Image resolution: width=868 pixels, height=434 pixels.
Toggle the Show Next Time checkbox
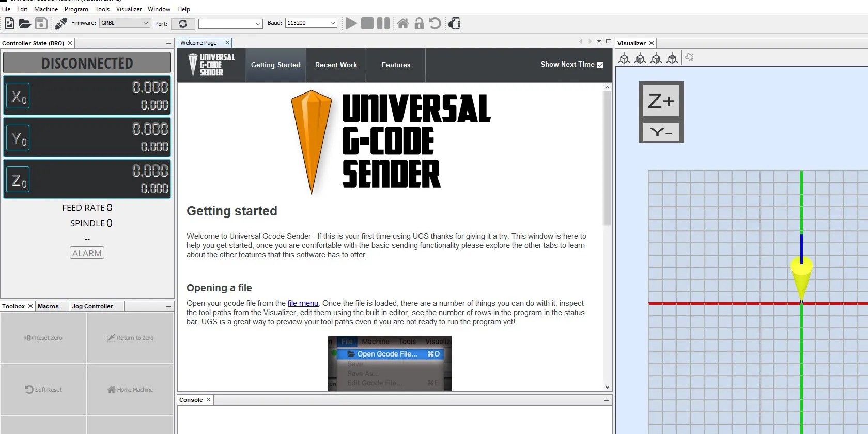tap(600, 65)
